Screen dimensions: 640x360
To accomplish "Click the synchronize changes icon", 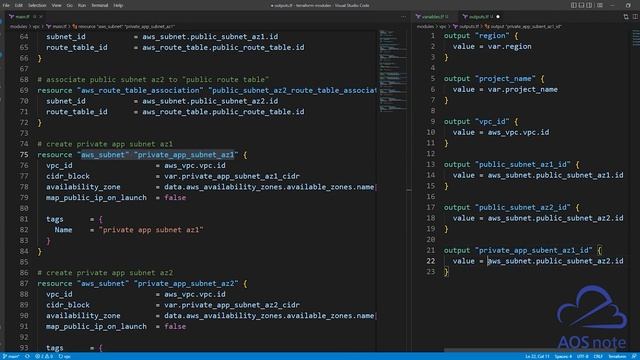I will [27, 356].
